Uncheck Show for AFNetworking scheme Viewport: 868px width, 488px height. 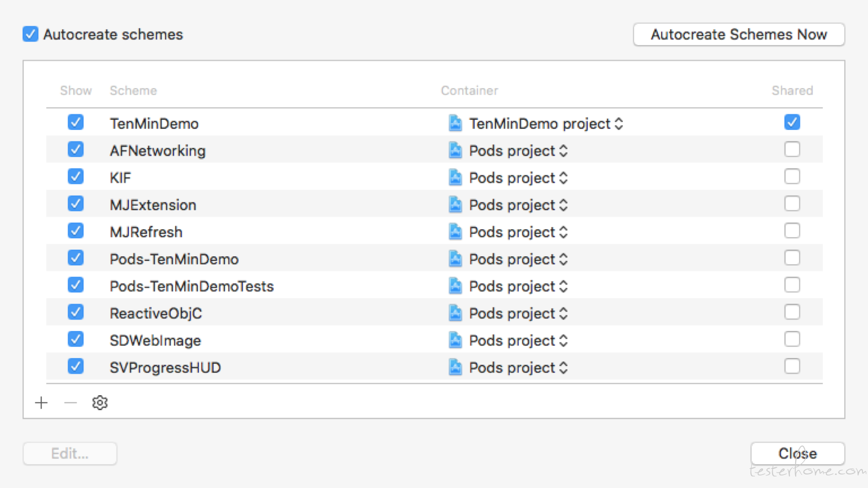click(x=76, y=149)
